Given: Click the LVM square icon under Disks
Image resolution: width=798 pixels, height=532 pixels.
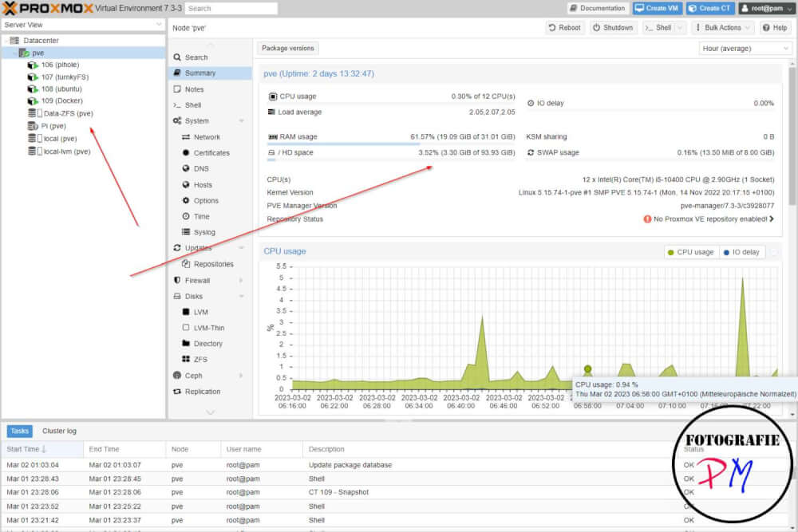Looking at the screenshot, I should pos(186,312).
